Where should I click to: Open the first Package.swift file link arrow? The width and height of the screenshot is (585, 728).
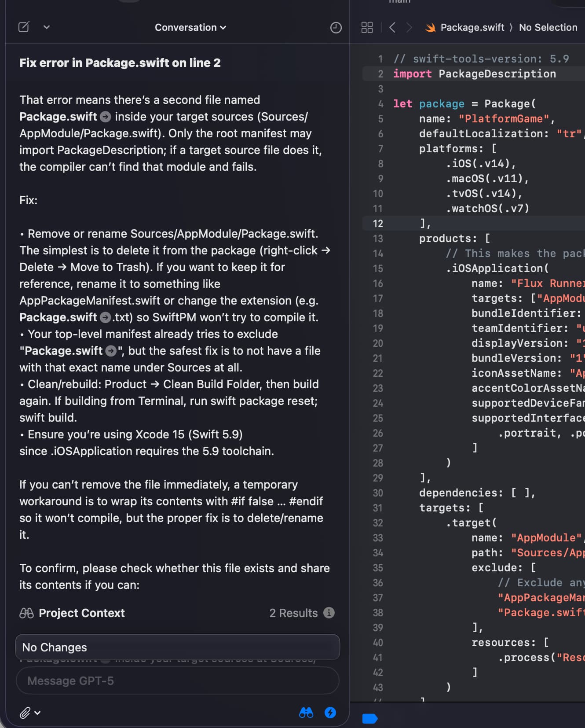click(x=106, y=117)
